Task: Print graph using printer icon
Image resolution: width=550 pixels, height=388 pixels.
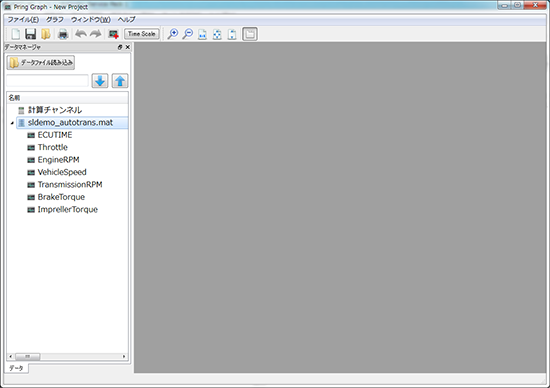Action: [63, 34]
